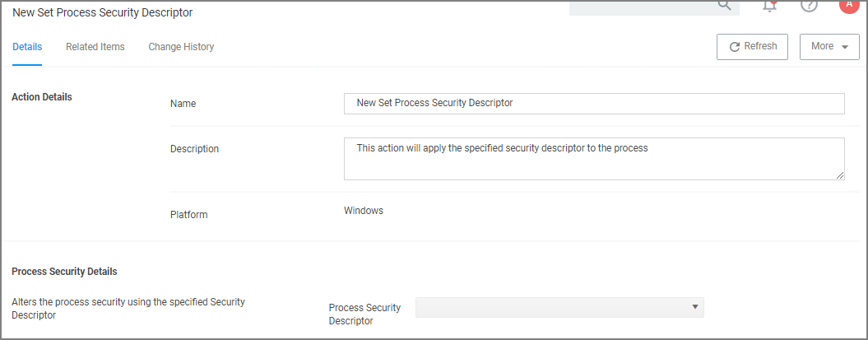Click the Refresh button
Viewport: 868px width, 340px height.
click(x=752, y=47)
